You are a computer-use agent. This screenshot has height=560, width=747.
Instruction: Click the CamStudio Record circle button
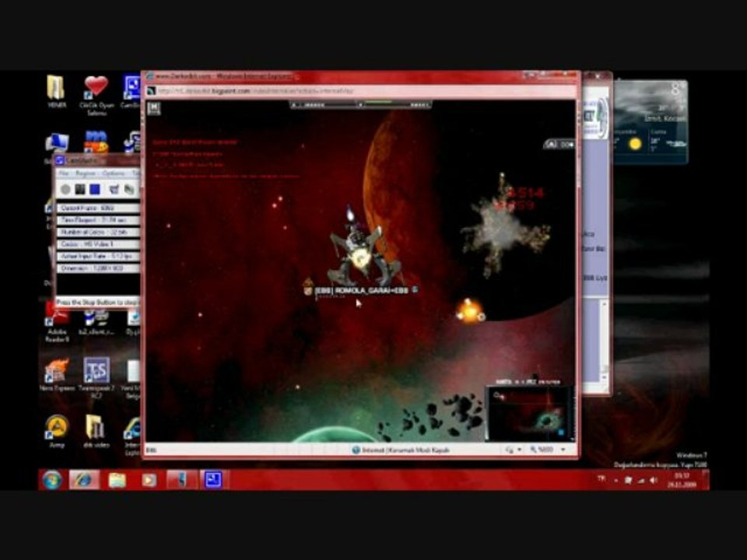click(x=65, y=190)
